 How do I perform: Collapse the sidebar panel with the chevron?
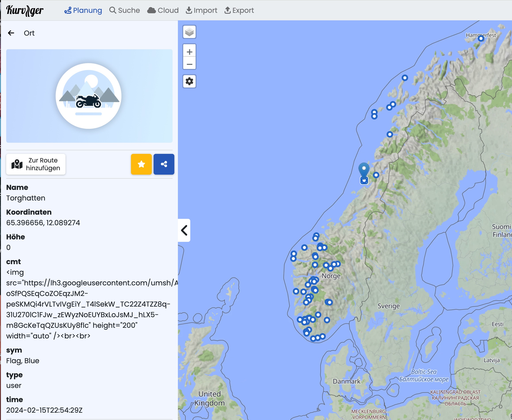[x=184, y=230]
